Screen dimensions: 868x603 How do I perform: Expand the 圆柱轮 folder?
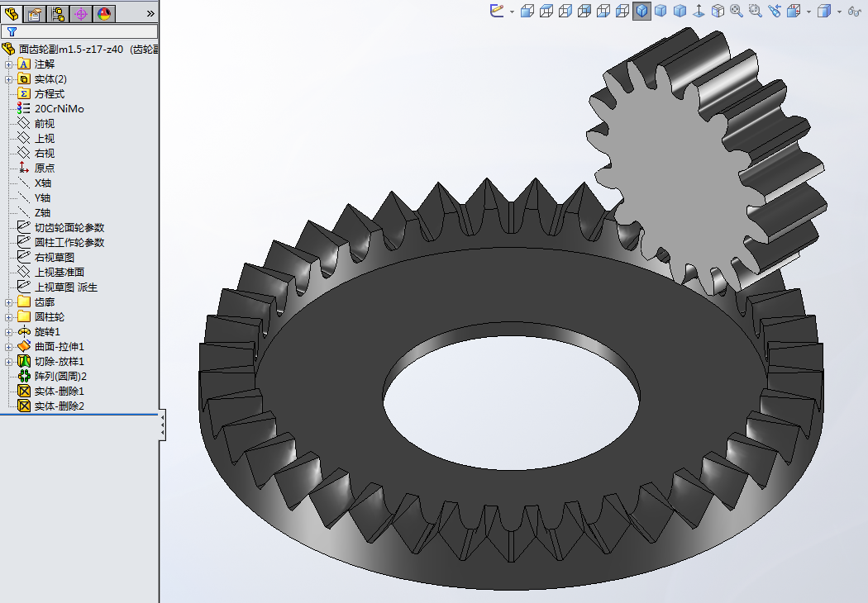(8, 317)
